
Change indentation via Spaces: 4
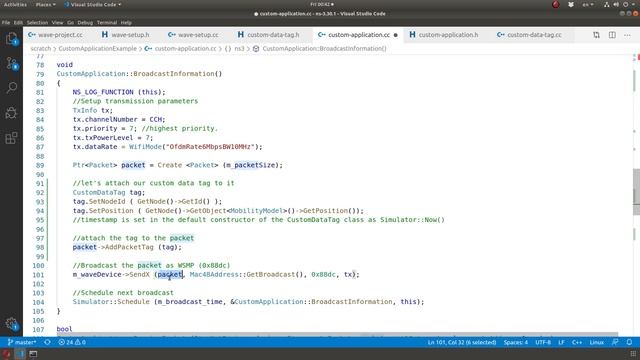click(x=516, y=342)
